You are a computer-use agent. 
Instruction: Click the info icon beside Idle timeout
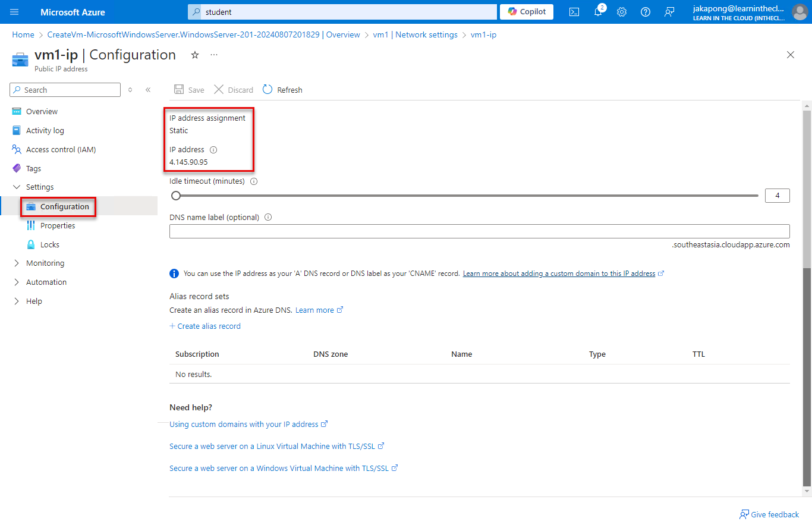coord(254,181)
